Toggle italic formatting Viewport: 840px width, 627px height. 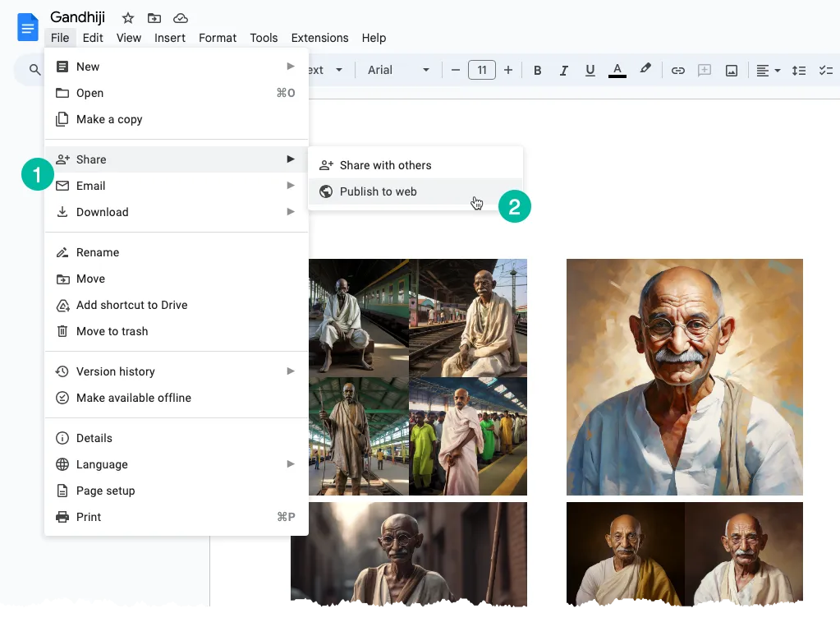point(564,70)
